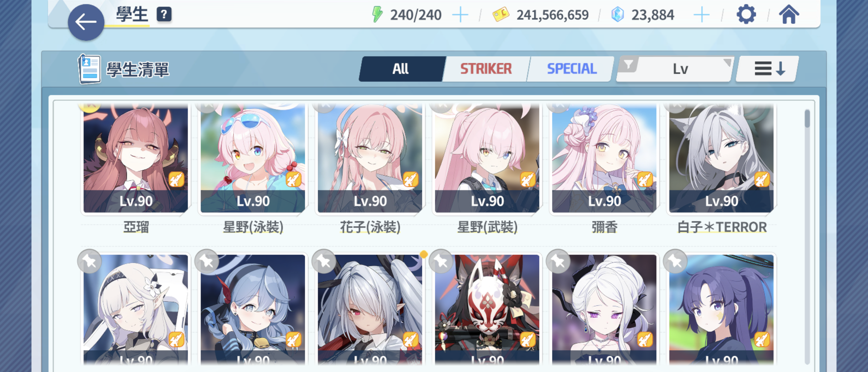Toggle pin on fox mask student card

click(x=441, y=261)
